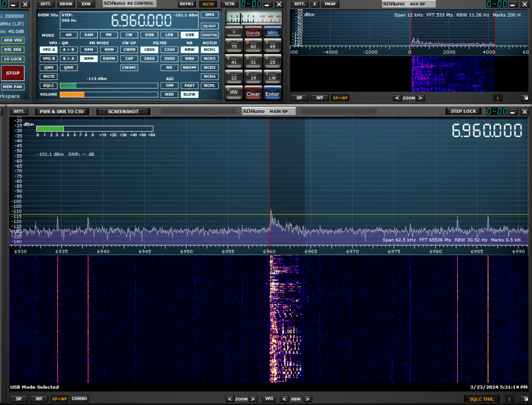Click STEP 500 Hz selector
532x405 pixels.
pyautogui.click(x=73, y=18)
